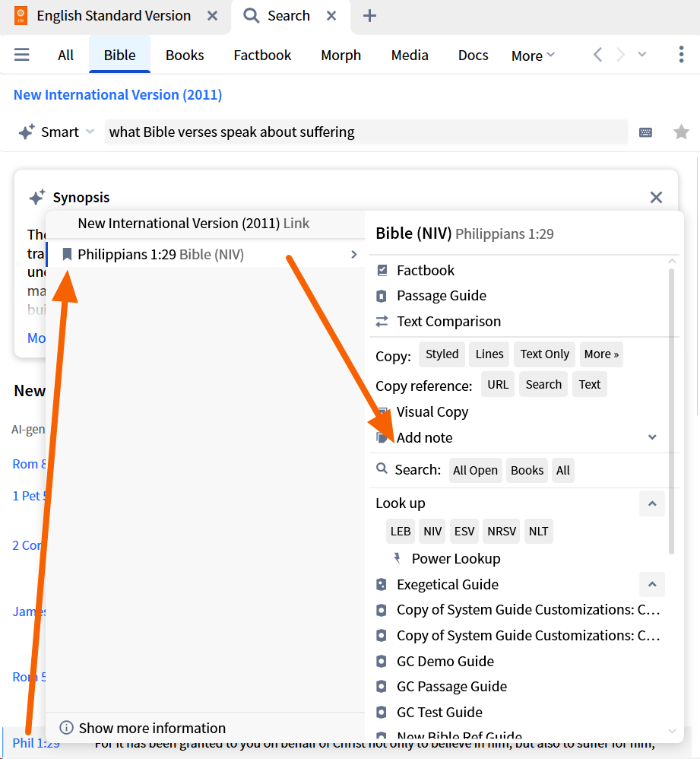This screenshot has width=700, height=759.
Task: Expand the Add note dropdown chevron
Action: [653, 437]
